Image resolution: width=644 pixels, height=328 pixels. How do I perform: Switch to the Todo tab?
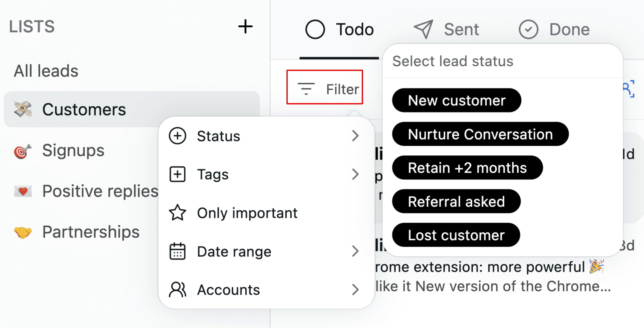[339, 29]
